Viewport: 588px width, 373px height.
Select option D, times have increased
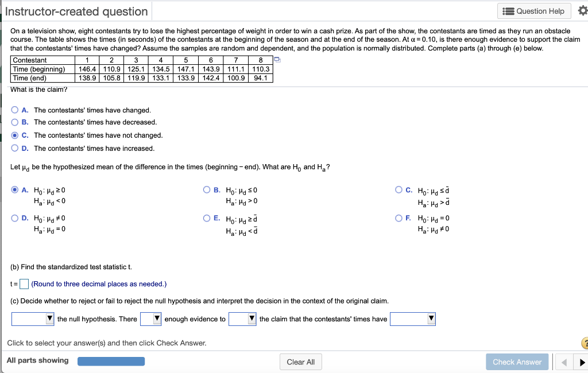[14, 148]
